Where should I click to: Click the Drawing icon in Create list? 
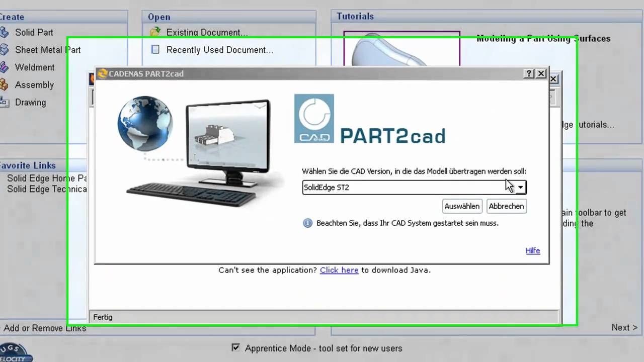pos(4,102)
